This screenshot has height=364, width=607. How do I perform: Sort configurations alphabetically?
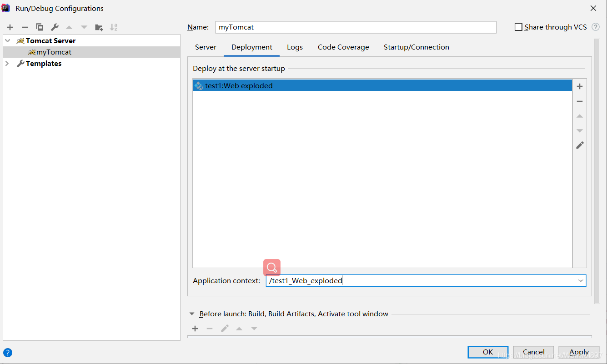(114, 27)
